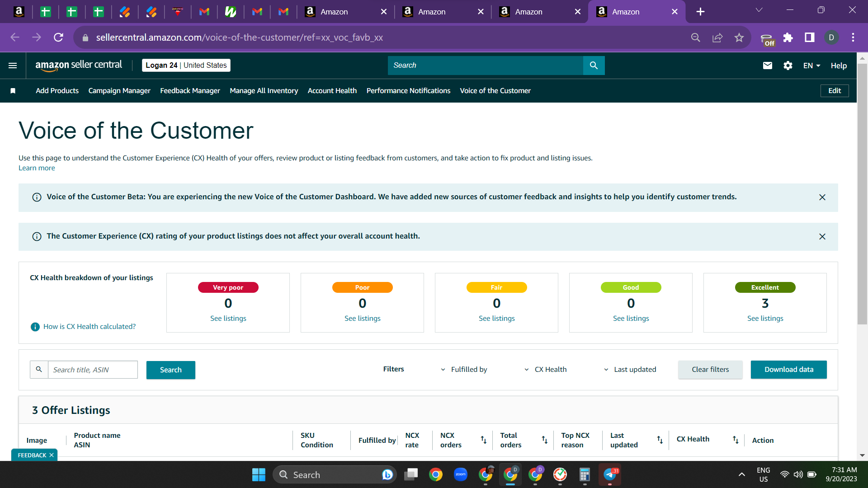See listings under Excellent
The image size is (868, 488).
pyautogui.click(x=765, y=319)
